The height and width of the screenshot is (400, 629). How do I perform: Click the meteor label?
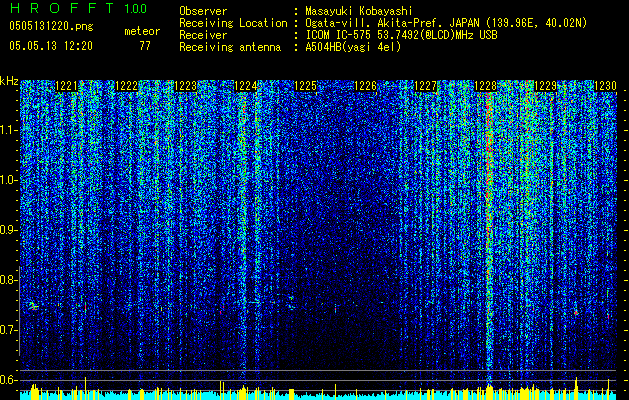(x=142, y=31)
